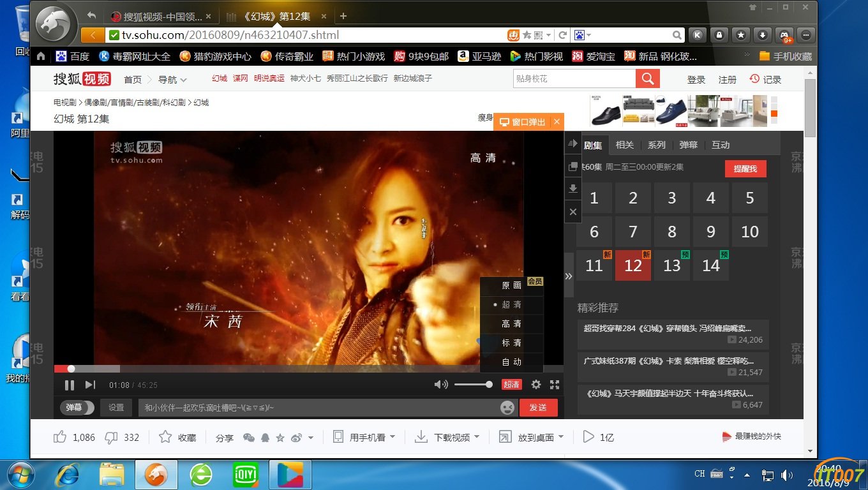
Task: Skip to the next episode
Action: [x=90, y=385]
